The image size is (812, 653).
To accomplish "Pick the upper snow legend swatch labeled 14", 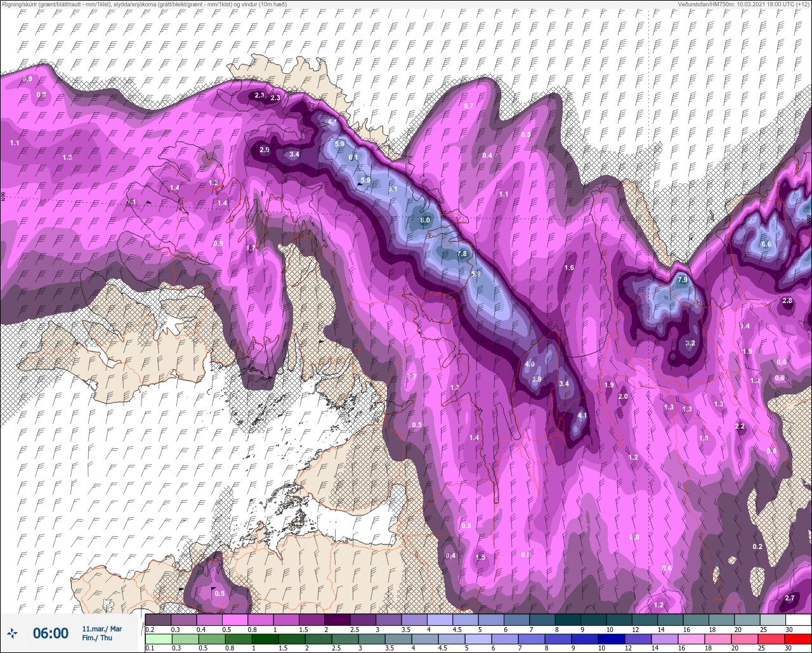I will [671, 619].
